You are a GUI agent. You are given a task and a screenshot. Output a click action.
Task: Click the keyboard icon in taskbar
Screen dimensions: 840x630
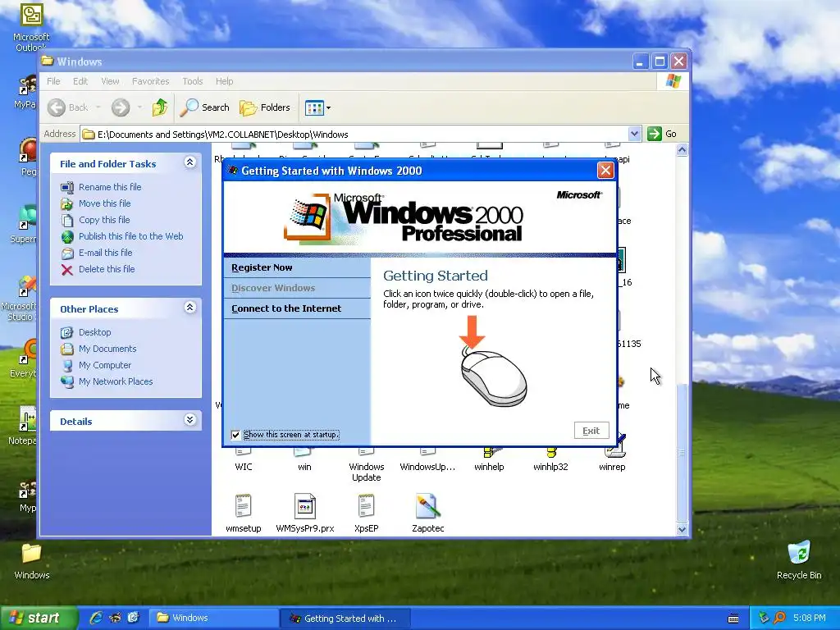click(x=733, y=619)
